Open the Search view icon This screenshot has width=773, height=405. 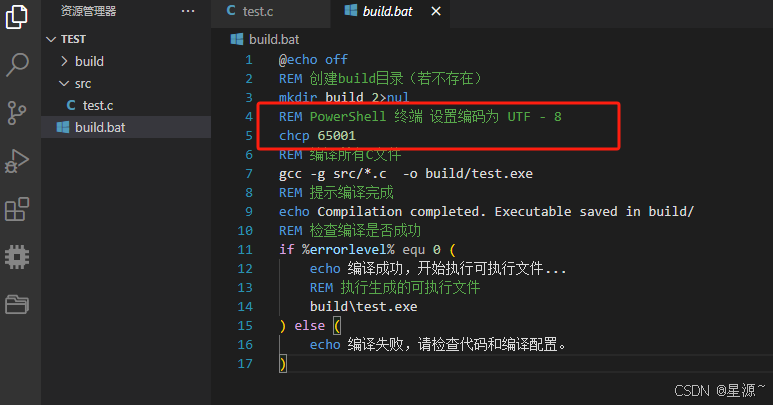pos(17,65)
